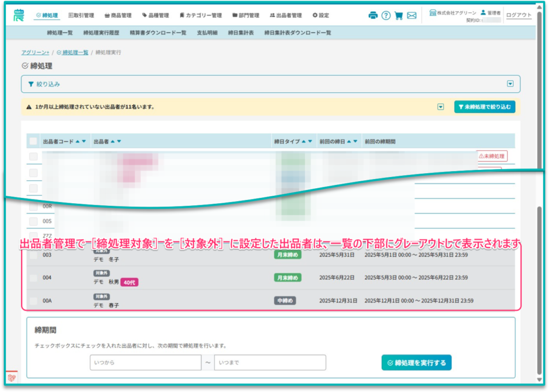
Task: Click 月末締め badge on row 003
Action: [x=287, y=255]
